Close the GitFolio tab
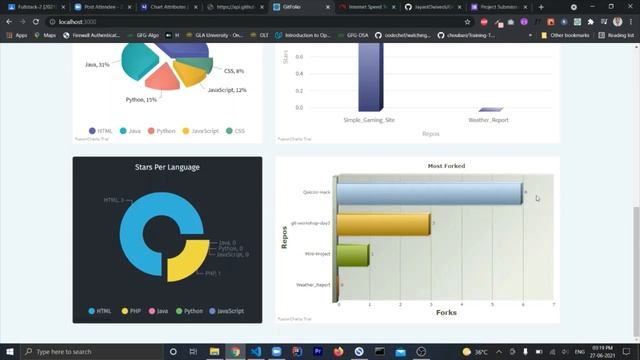The height and width of the screenshot is (360, 640). point(327,7)
